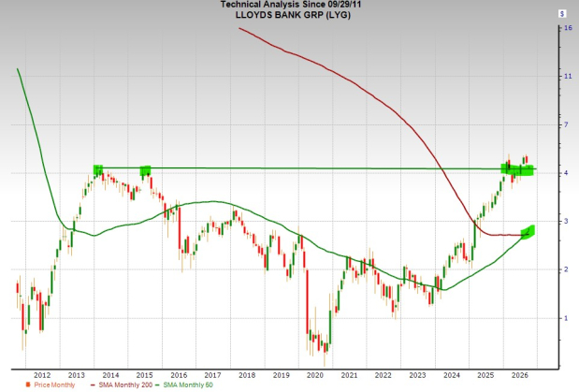Image resolution: width=579 pixels, height=392 pixels.
Task: Click the green highlight at the 2013 peak
Action: click(x=98, y=170)
